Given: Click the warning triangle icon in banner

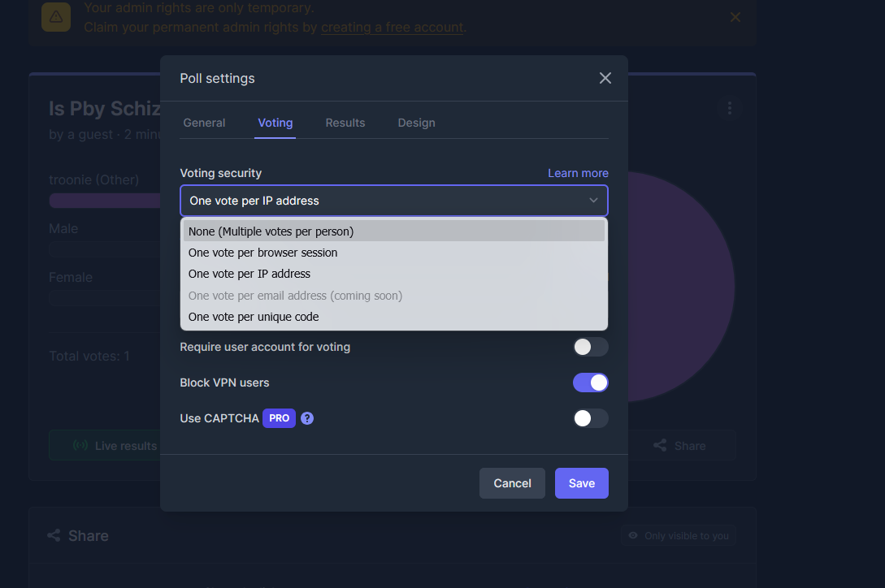Looking at the screenshot, I should coord(56,17).
